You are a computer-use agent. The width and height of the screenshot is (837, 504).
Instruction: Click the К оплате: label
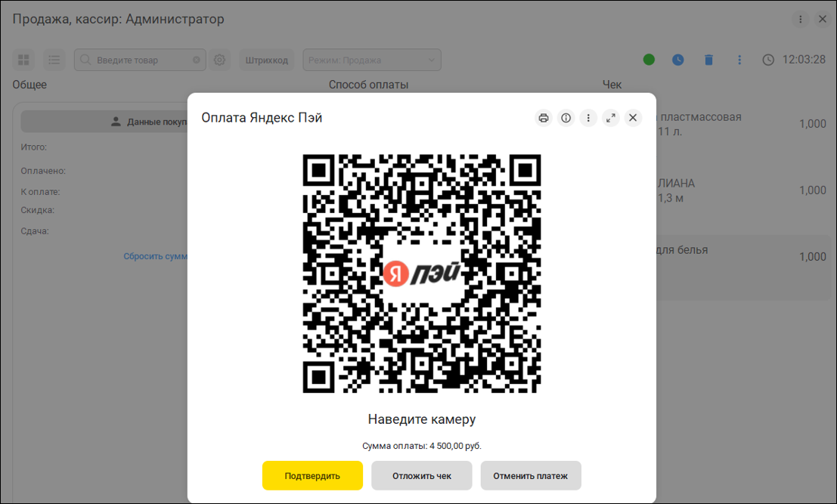pos(40,192)
